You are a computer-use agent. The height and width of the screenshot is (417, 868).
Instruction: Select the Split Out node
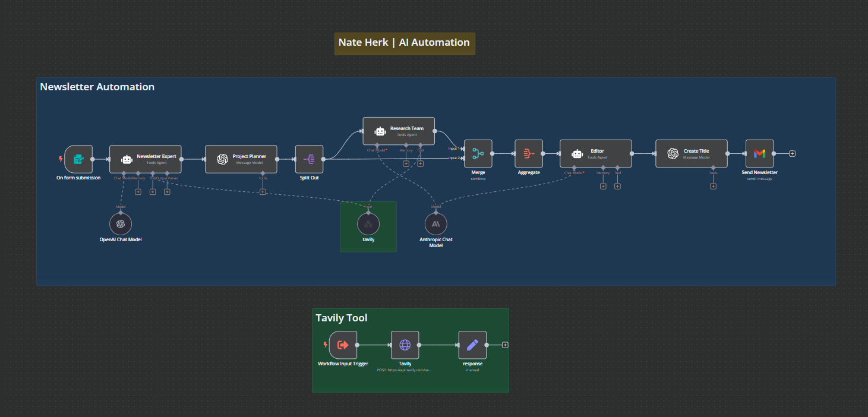[x=309, y=159]
